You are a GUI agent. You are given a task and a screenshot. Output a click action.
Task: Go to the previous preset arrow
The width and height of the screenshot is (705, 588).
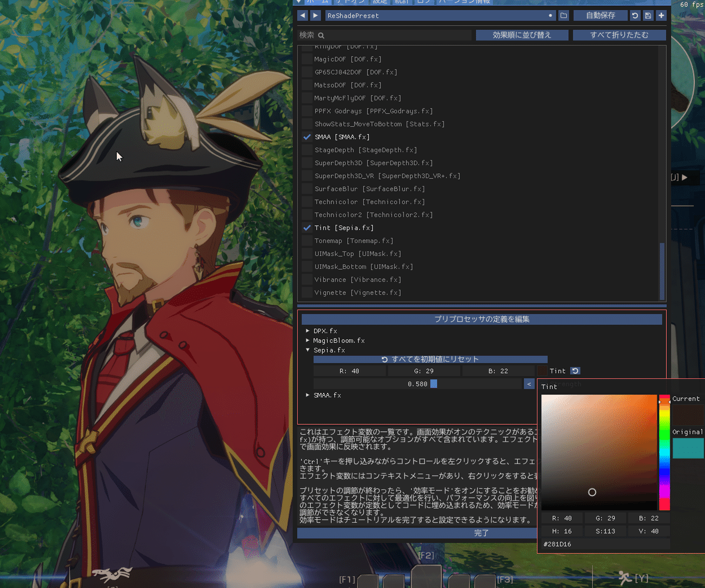pos(303,16)
